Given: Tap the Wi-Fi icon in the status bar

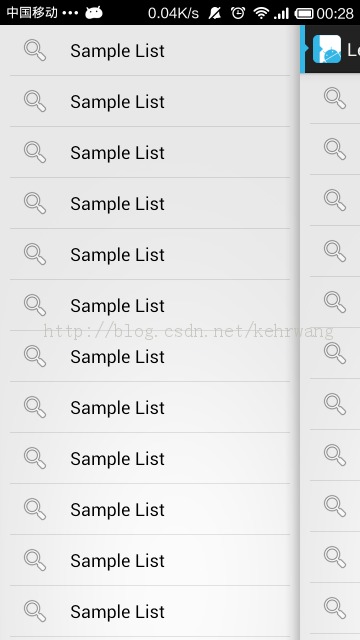Looking at the screenshot, I should [x=260, y=13].
